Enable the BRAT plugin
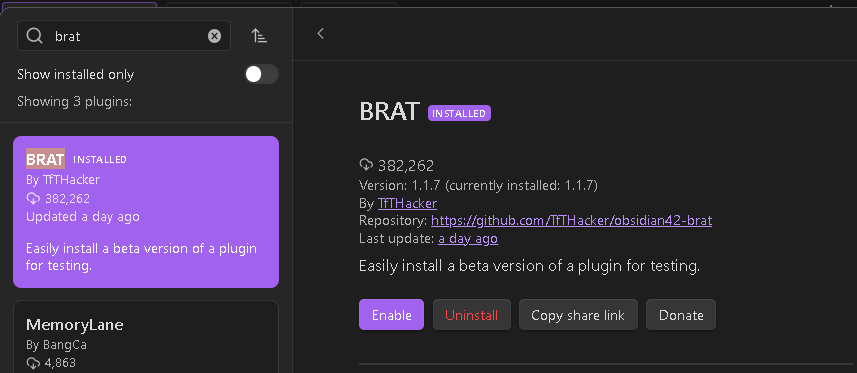This screenshot has width=857, height=373. 391,315
